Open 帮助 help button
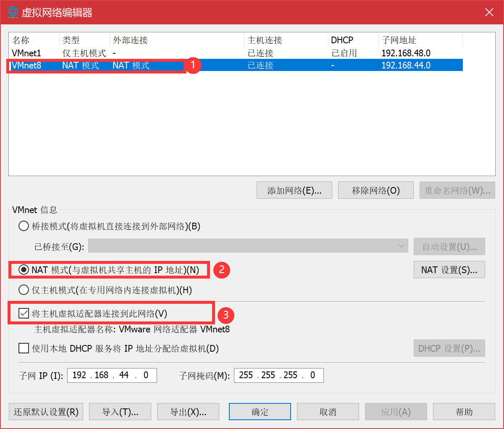 click(x=464, y=412)
